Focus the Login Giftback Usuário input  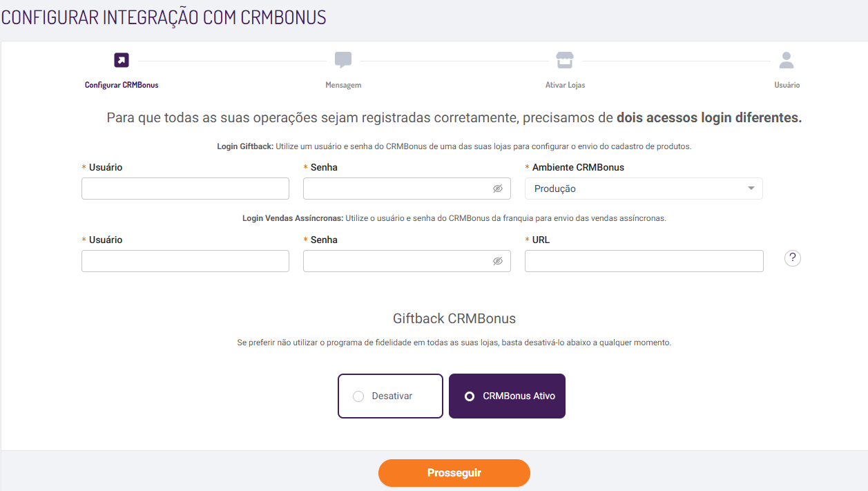point(185,189)
